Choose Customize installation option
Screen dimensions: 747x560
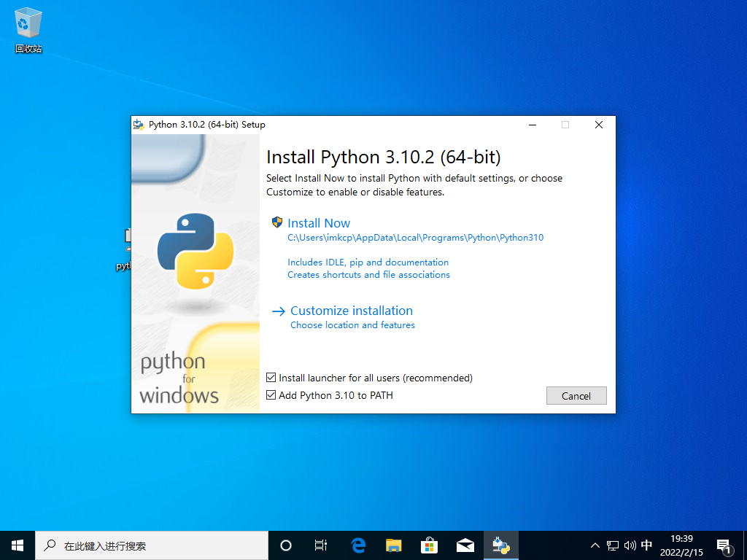(351, 311)
